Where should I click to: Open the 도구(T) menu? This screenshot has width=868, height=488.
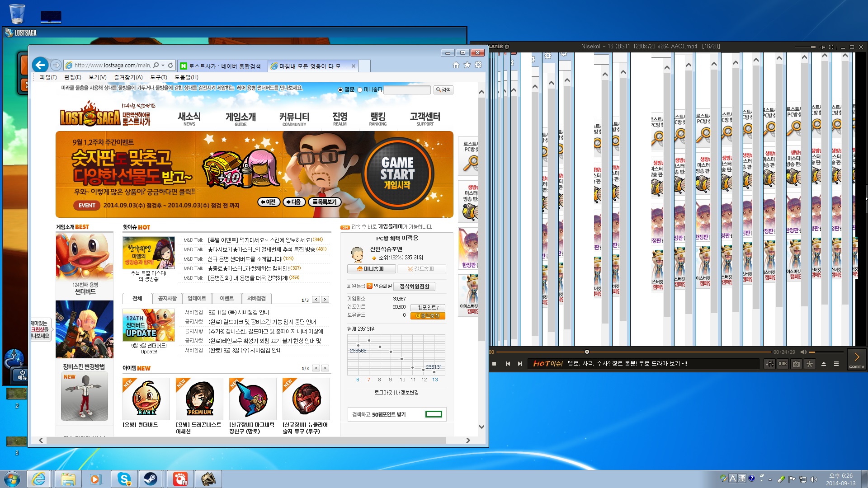tap(159, 77)
